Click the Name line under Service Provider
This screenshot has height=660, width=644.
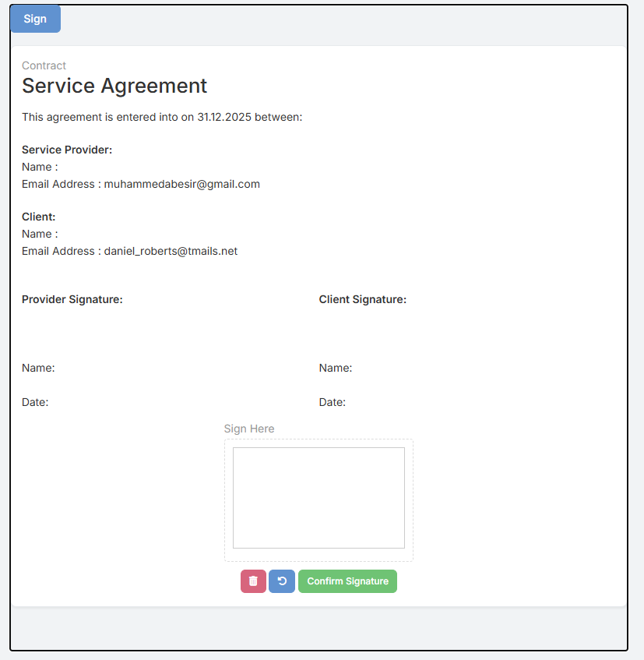coord(40,167)
